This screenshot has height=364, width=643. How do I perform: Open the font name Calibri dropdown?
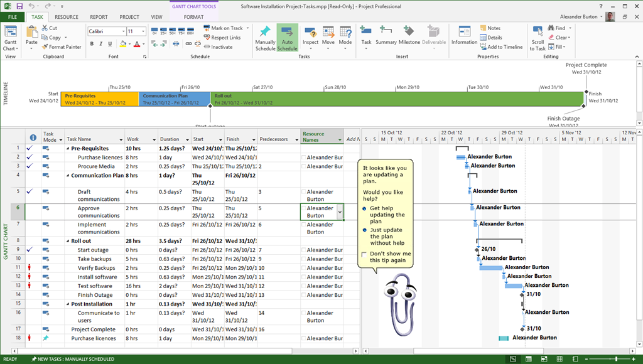pos(123,31)
